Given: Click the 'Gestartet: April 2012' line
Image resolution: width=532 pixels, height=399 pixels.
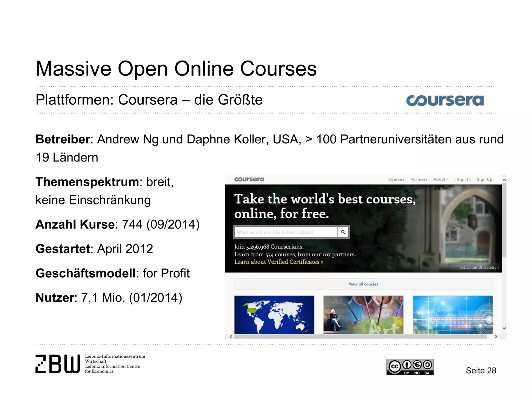Looking at the screenshot, I should click(x=94, y=249).
